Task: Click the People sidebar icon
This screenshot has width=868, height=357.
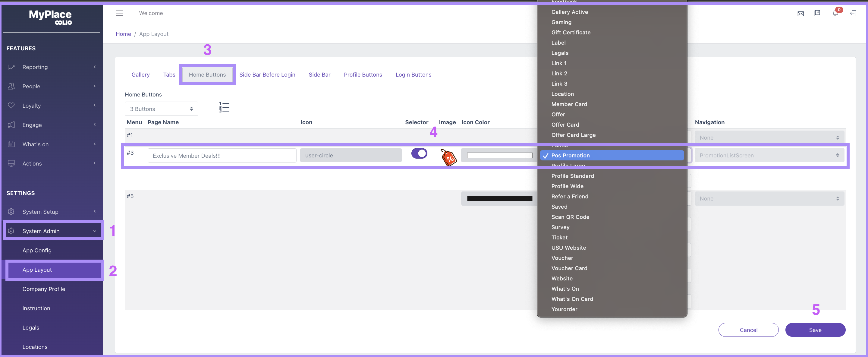Action: tap(11, 86)
